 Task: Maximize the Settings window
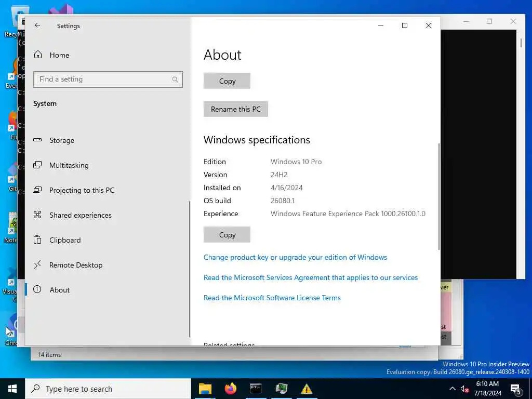tap(404, 25)
